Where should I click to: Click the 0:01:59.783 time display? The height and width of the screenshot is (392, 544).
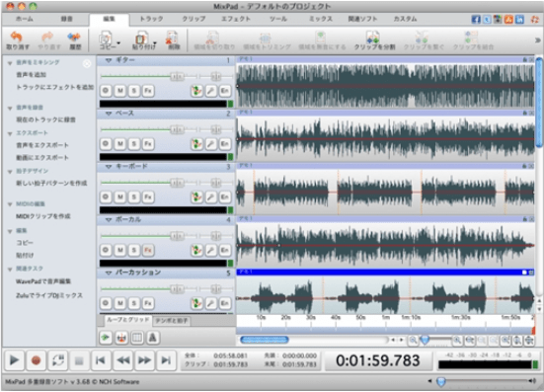[378, 360]
